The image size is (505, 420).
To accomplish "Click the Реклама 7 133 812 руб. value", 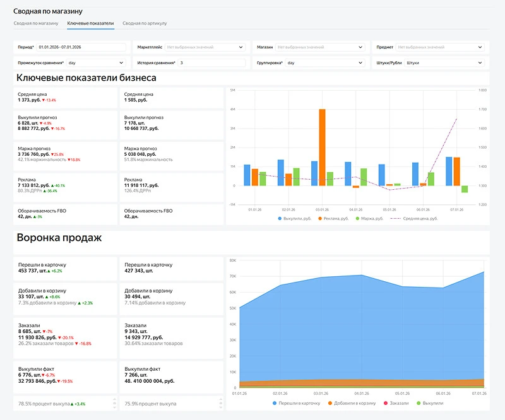I will point(34,185).
